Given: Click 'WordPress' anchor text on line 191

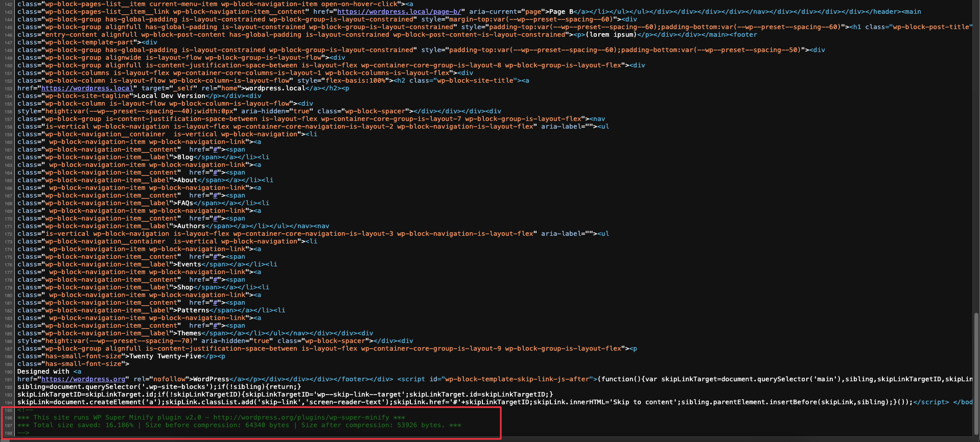Looking at the screenshot, I should [x=211, y=379].
